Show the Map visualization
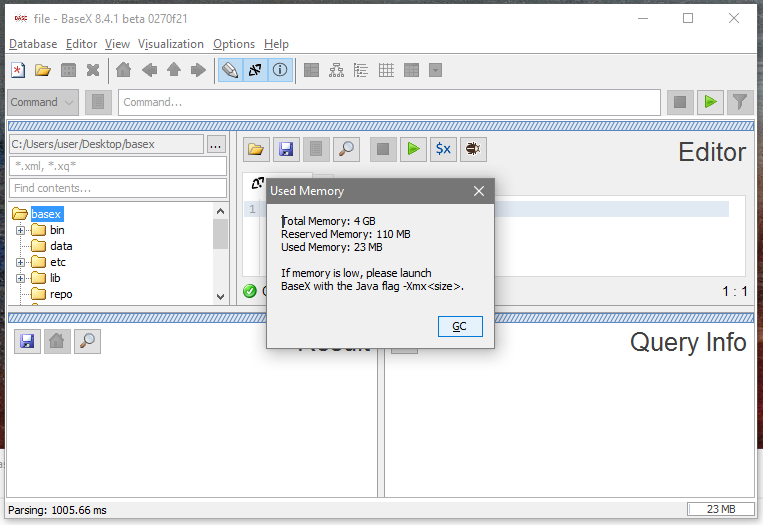 click(x=311, y=71)
